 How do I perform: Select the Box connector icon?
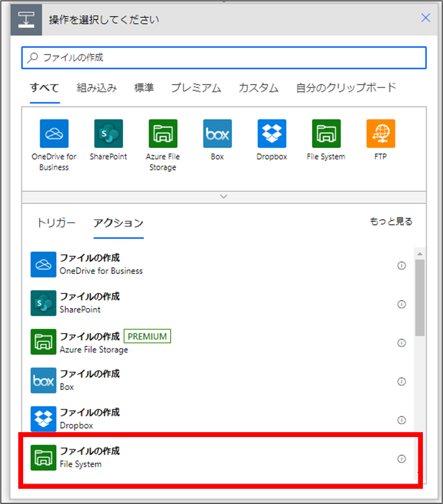point(218,133)
